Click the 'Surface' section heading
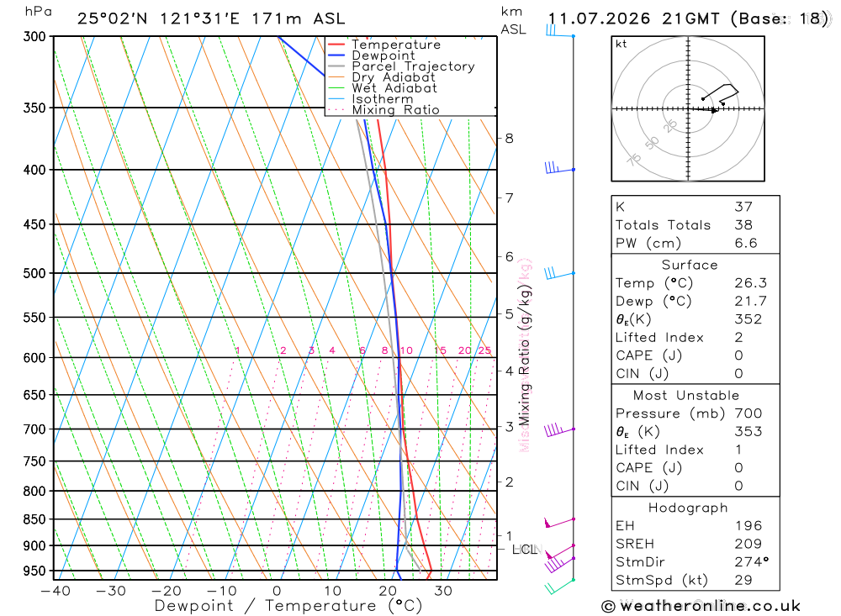This screenshot has width=841, height=616. (x=690, y=265)
